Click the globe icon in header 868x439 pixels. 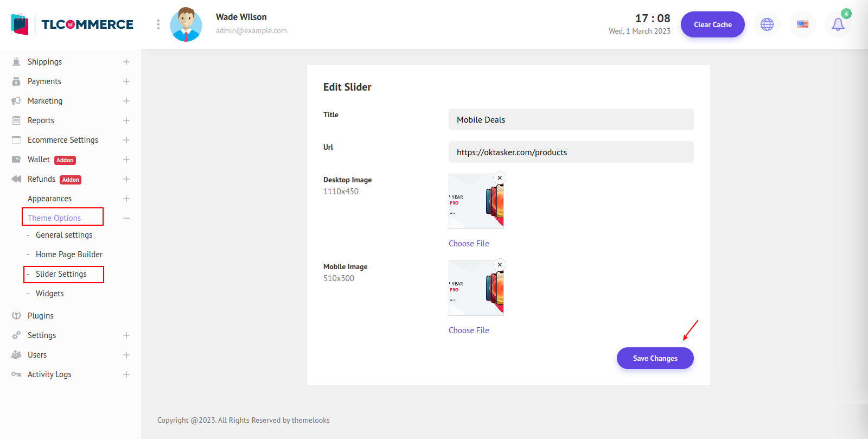coord(767,24)
